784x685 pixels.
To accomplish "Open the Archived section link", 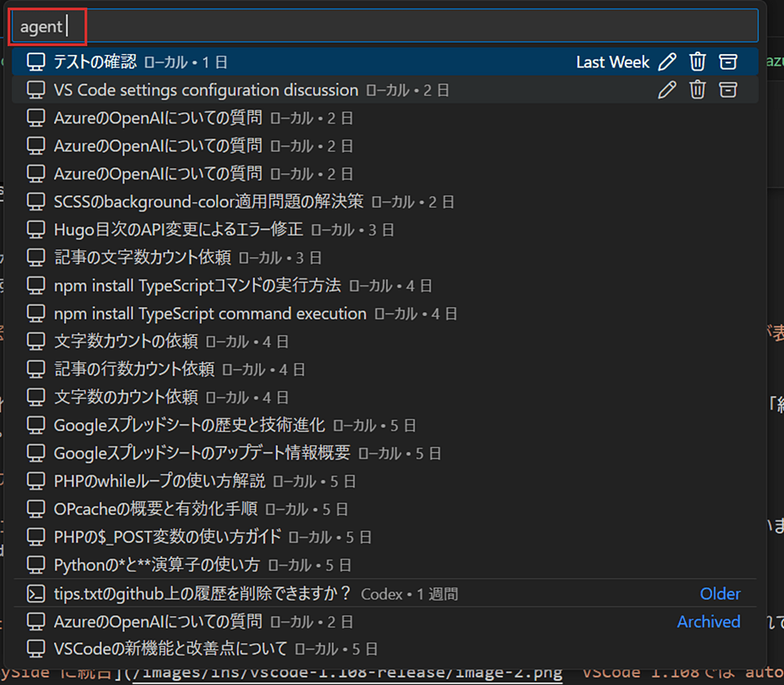I will click(709, 622).
